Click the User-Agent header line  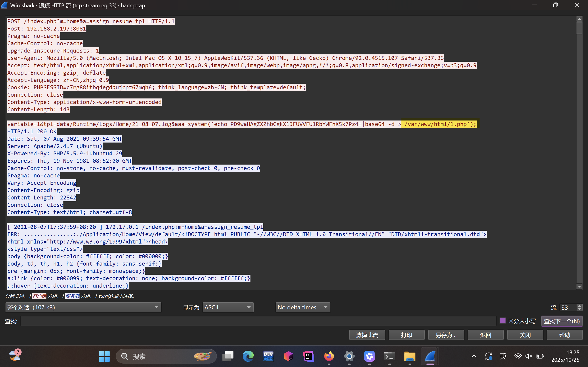click(x=225, y=58)
